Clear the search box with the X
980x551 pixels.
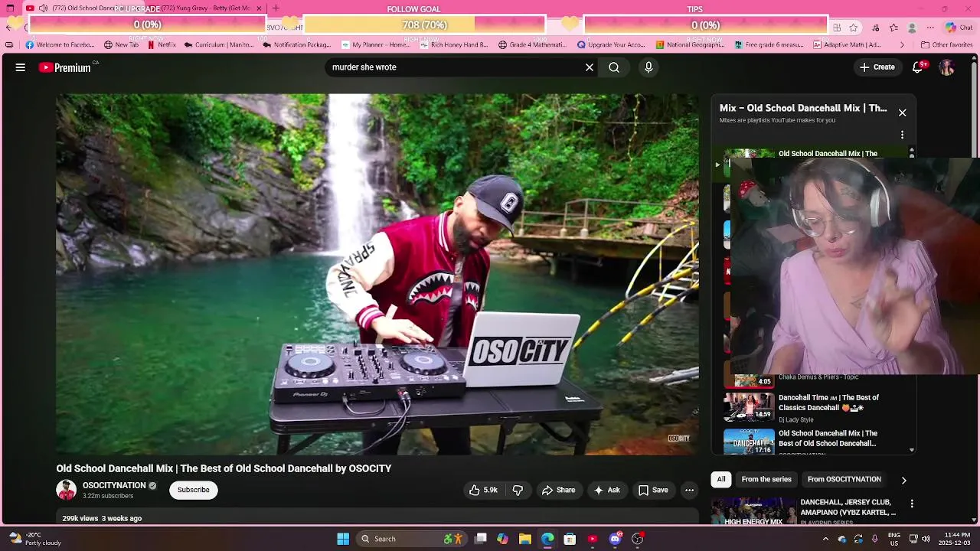point(590,67)
